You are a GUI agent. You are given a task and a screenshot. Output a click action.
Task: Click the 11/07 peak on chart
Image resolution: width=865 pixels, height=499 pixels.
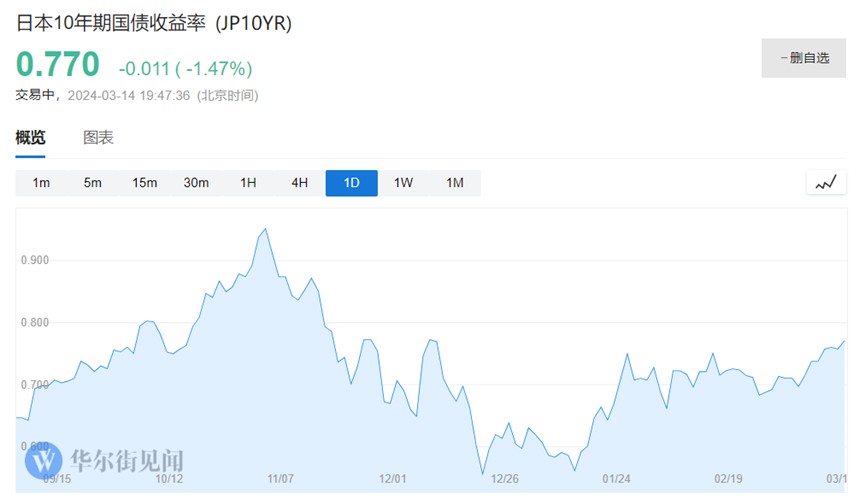click(x=264, y=230)
